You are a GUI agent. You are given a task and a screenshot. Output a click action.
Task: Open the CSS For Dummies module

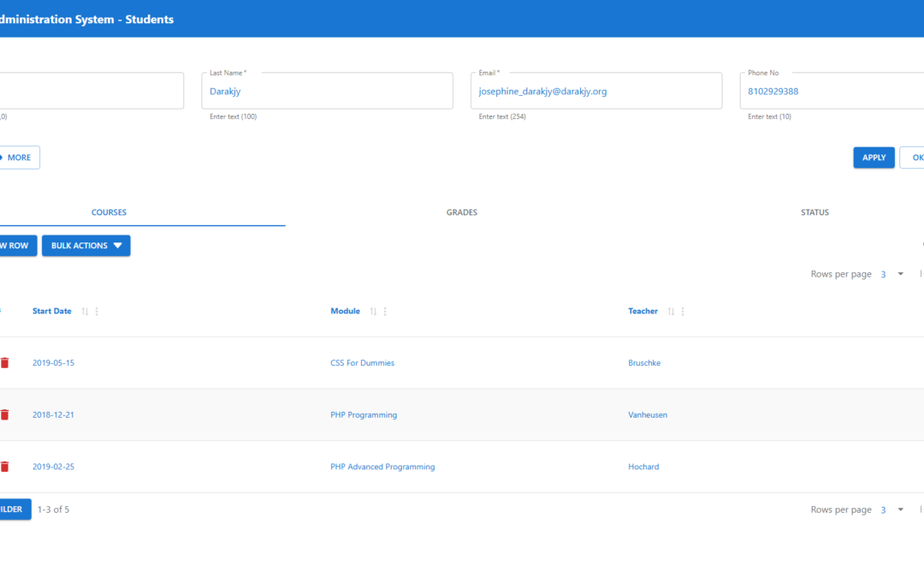click(x=362, y=363)
